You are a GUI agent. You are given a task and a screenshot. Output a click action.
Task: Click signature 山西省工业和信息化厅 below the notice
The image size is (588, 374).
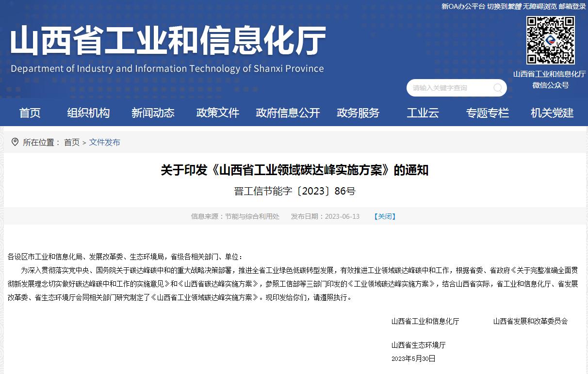coord(425,321)
